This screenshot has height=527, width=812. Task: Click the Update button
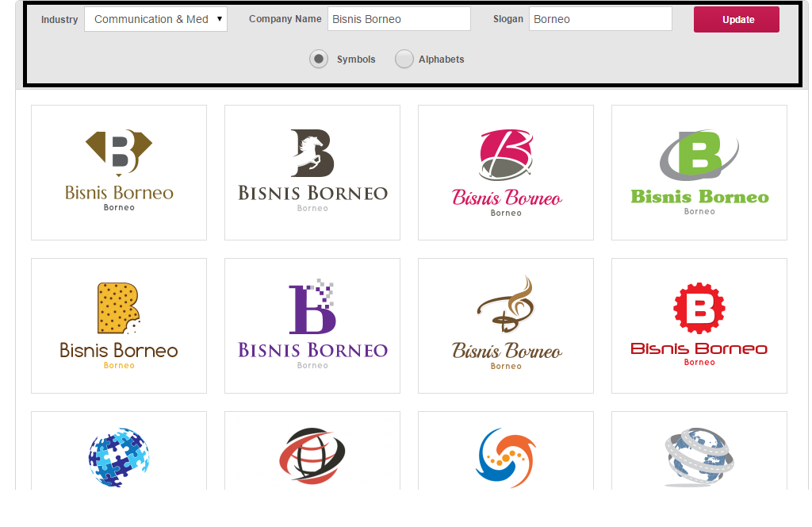[737, 20]
